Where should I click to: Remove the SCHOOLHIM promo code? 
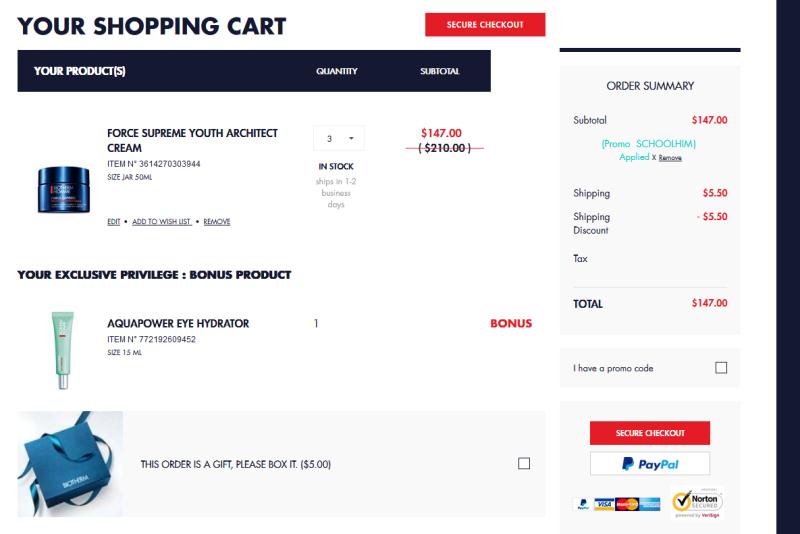(670, 158)
